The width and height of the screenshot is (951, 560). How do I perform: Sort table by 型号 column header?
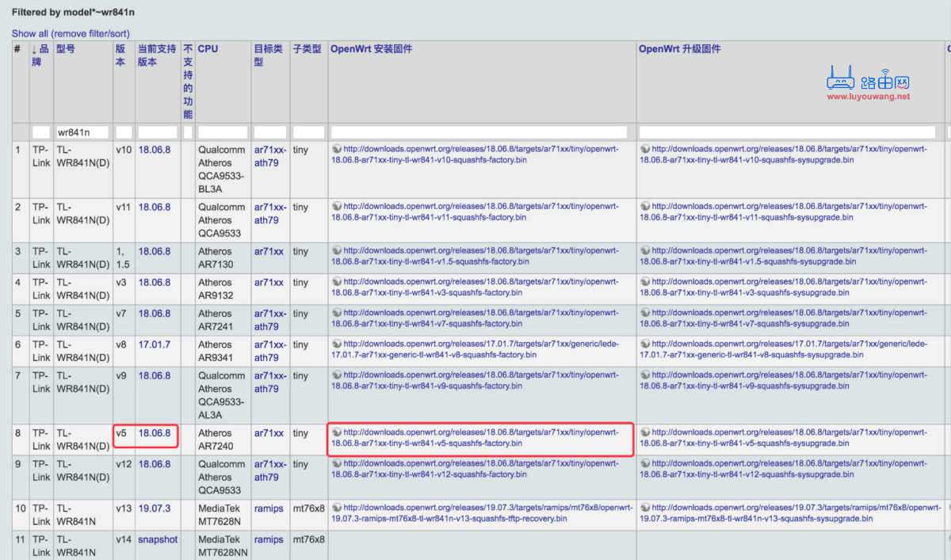tap(66, 49)
